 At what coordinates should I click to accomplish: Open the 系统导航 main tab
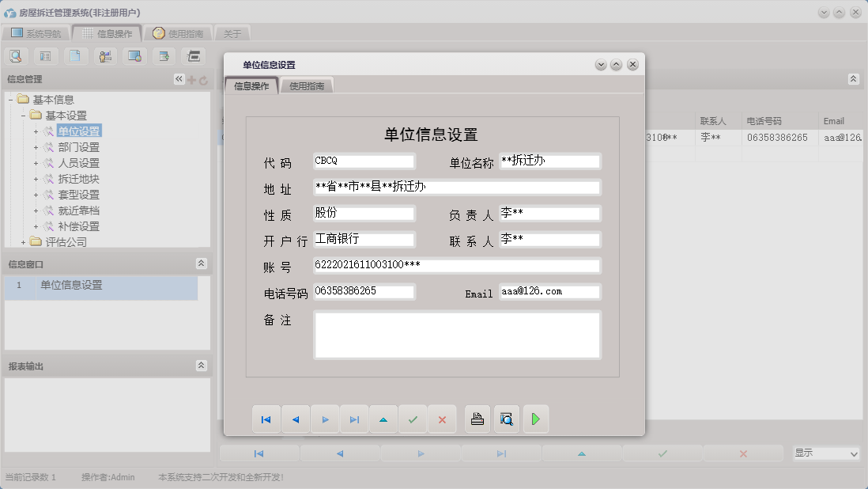(x=36, y=34)
